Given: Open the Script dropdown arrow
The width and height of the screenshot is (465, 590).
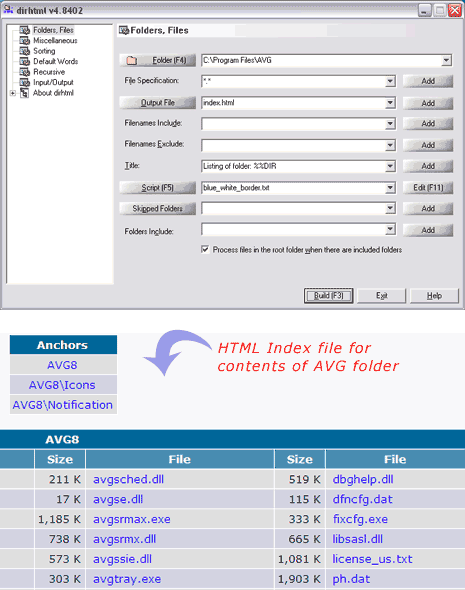Looking at the screenshot, I should click(x=390, y=187).
